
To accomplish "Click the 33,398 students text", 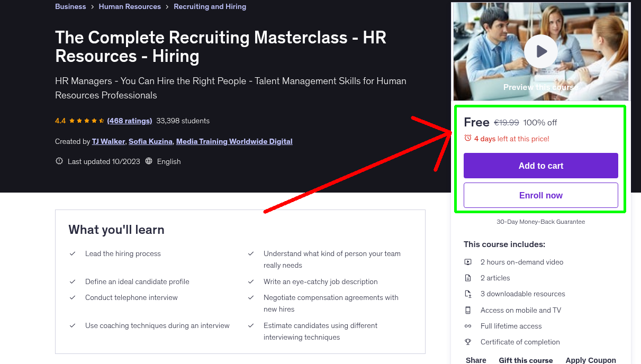I will pos(183,121).
